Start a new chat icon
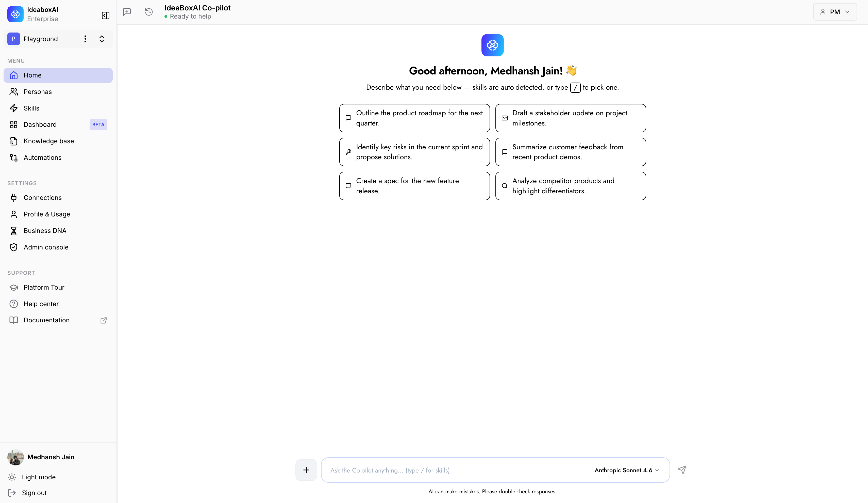This screenshot has height=503, width=868. [127, 12]
